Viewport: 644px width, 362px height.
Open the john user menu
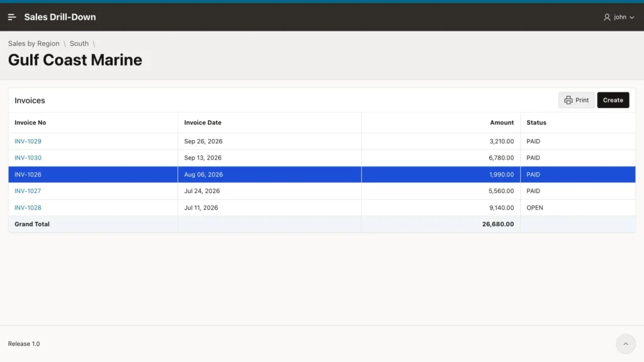pos(619,17)
